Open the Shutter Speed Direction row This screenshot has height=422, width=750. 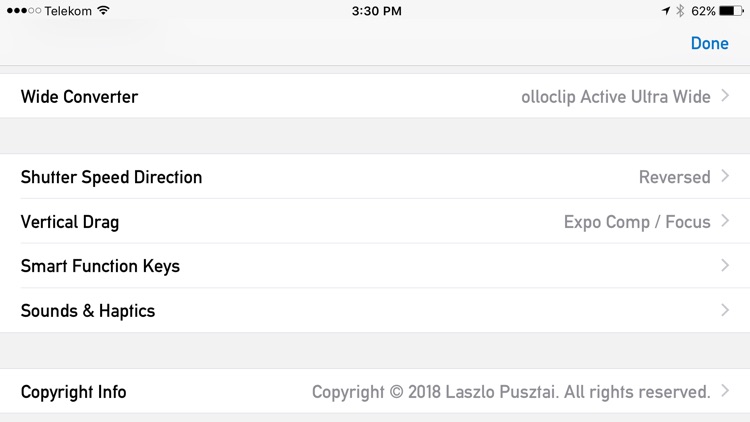(x=375, y=177)
